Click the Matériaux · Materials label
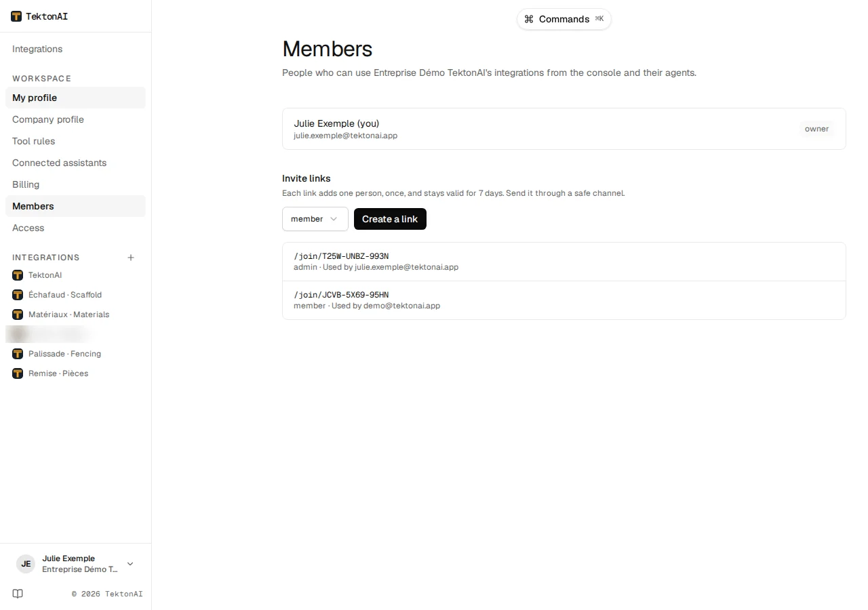Image resolution: width=868 pixels, height=610 pixels. tap(68, 314)
